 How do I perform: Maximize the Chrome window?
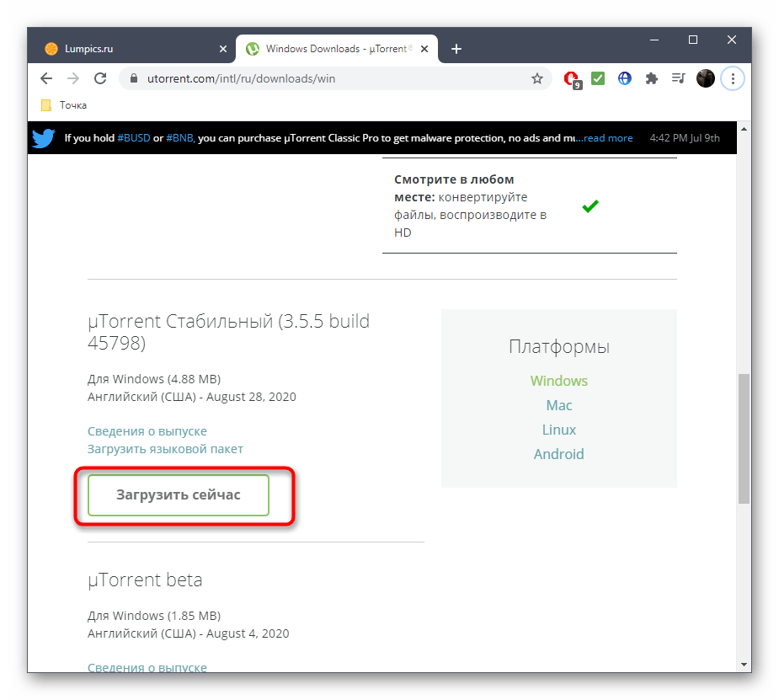(693, 40)
